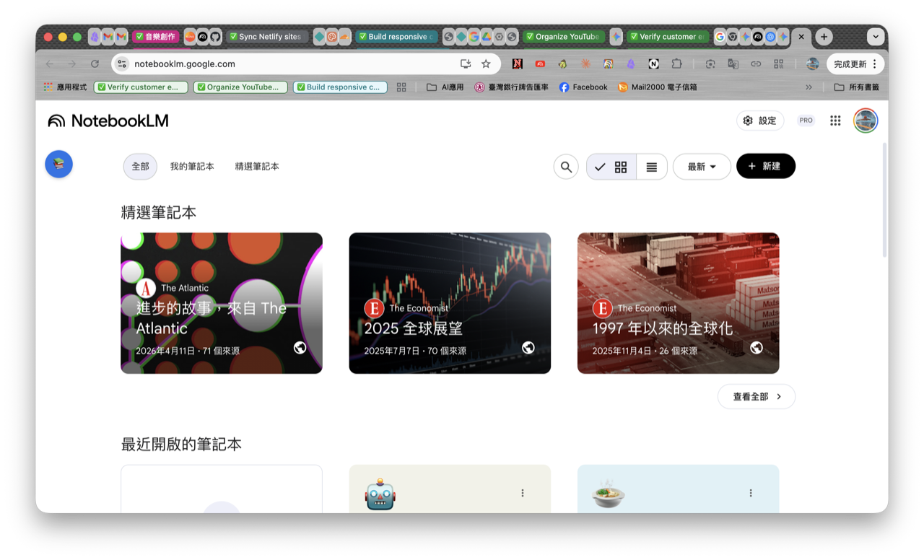Viewport: 924px width, 560px height.
Task: Open the robot emoji notebook
Action: (x=450, y=489)
